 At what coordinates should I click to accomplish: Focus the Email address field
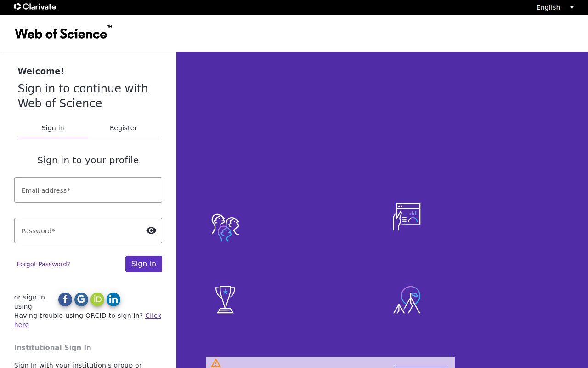[88, 190]
